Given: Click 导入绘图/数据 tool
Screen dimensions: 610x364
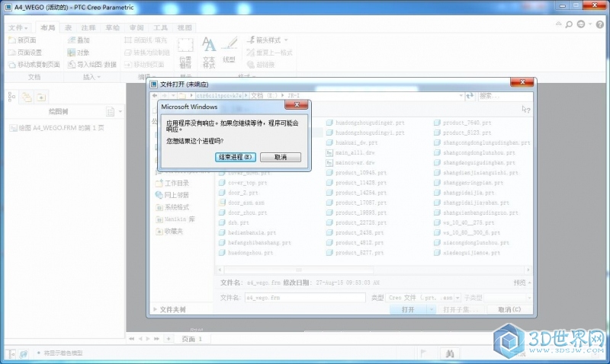Looking at the screenshot, I should click(x=92, y=65).
